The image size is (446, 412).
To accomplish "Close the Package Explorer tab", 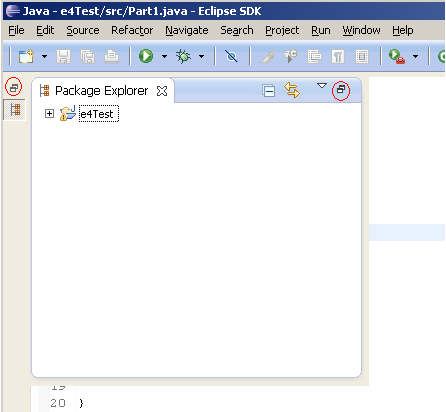I will pyautogui.click(x=162, y=91).
